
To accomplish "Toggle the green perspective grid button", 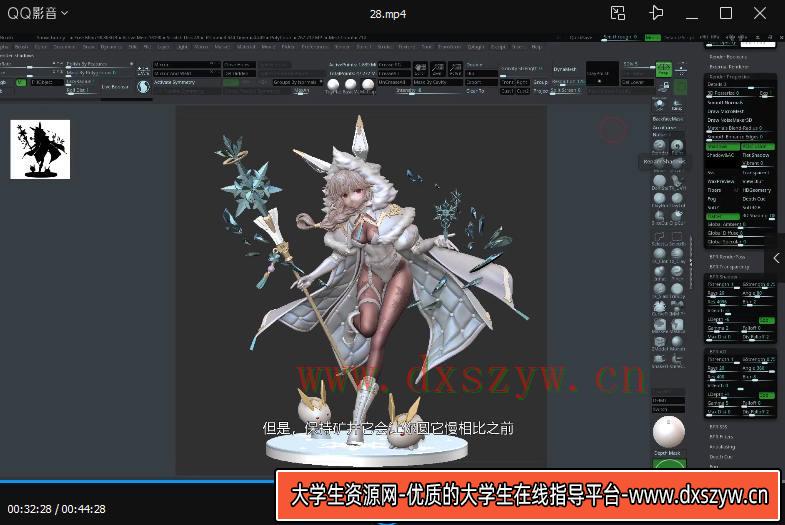I will click(664, 69).
